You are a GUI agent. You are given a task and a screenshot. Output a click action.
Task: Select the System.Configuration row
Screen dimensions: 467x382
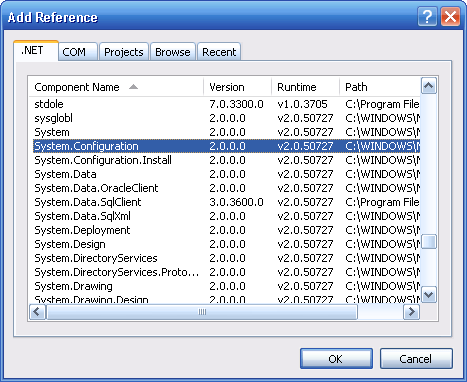click(226, 146)
